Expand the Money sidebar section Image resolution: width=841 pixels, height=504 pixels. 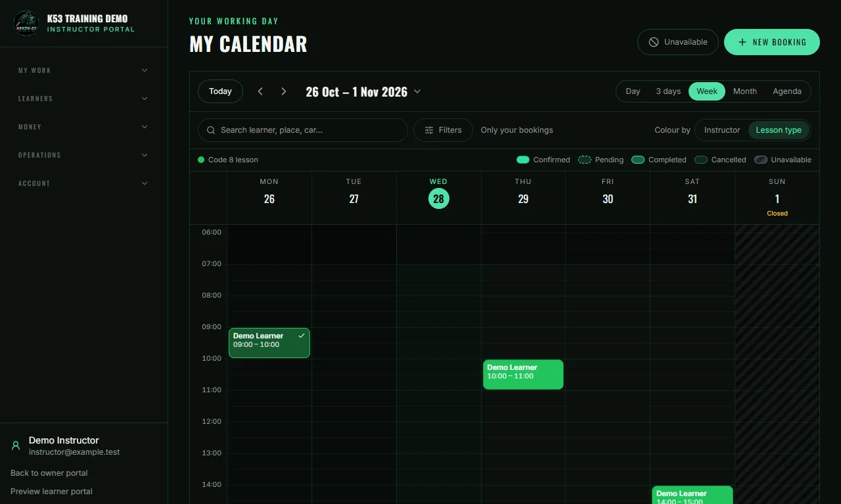pos(83,127)
